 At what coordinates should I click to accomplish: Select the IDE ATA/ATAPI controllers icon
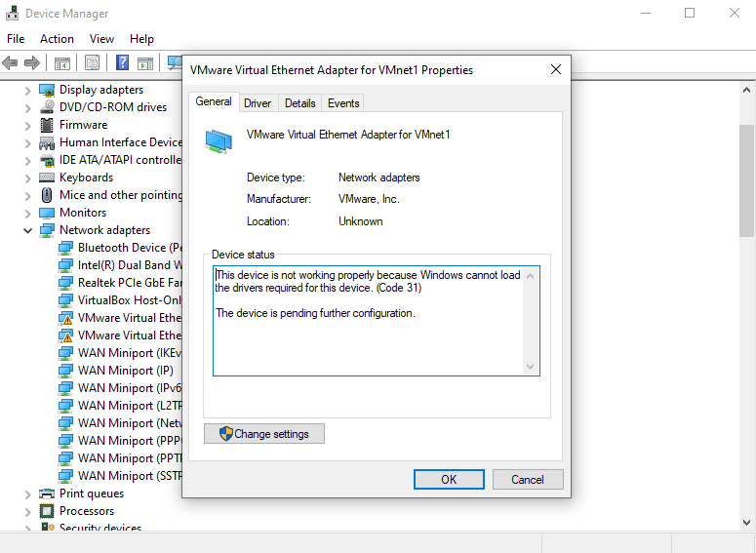tap(47, 160)
